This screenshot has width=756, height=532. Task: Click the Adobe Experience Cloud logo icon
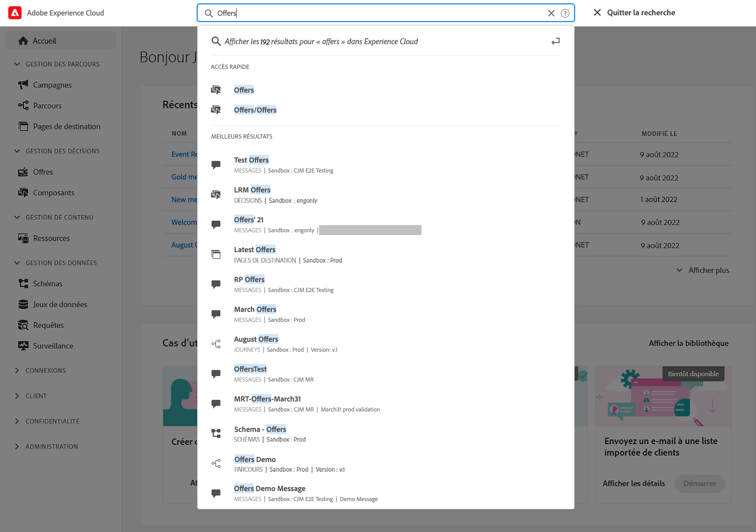coord(15,13)
